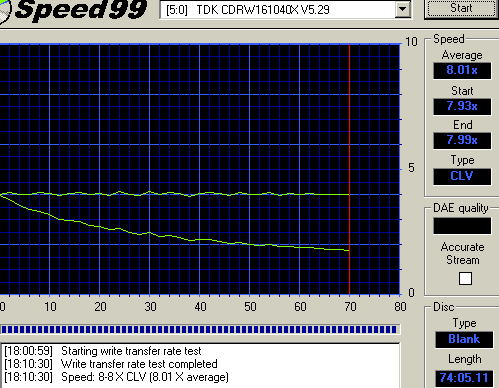Click the CLV type display
The height and width of the screenshot is (388, 499).
(462, 176)
